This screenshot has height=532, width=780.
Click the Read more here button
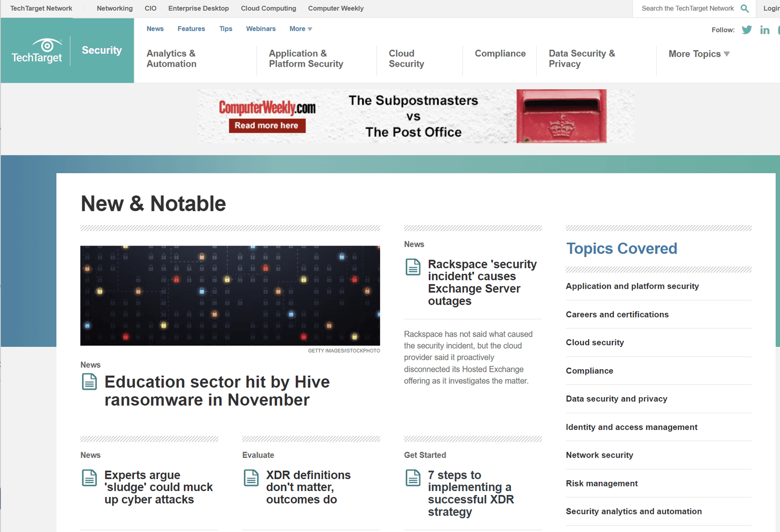pyautogui.click(x=267, y=126)
